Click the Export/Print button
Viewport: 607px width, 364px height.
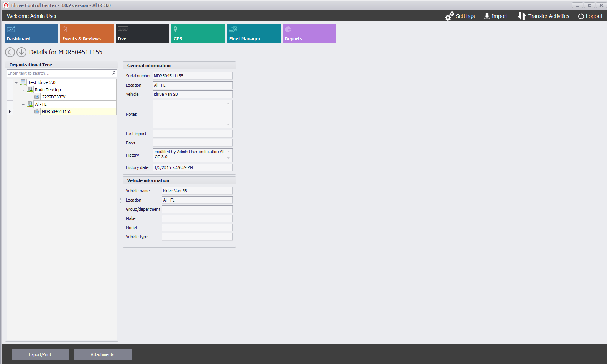[x=40, y=354]
